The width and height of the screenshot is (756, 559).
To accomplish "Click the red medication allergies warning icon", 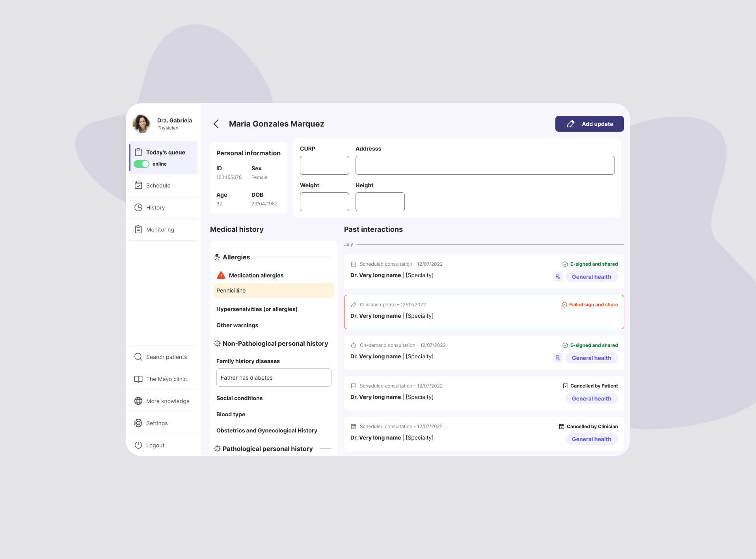I will point(221,275).
